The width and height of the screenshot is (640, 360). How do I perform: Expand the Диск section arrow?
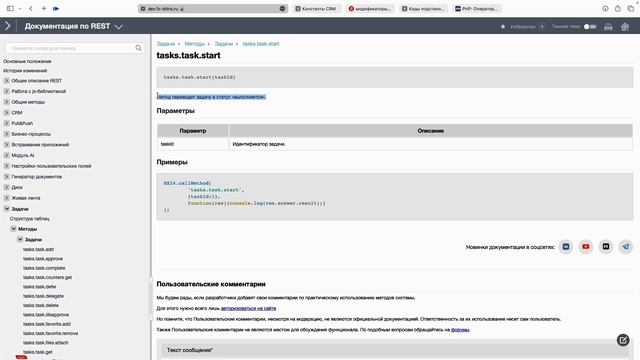click(x=7, y=187)
